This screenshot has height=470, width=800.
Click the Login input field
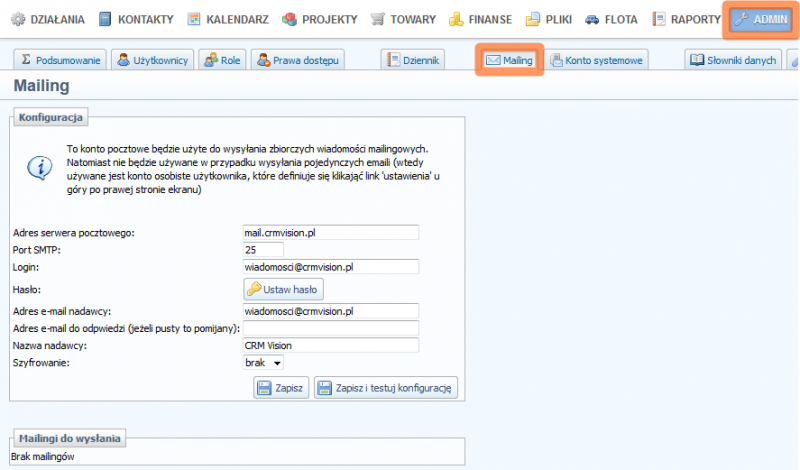331,267
